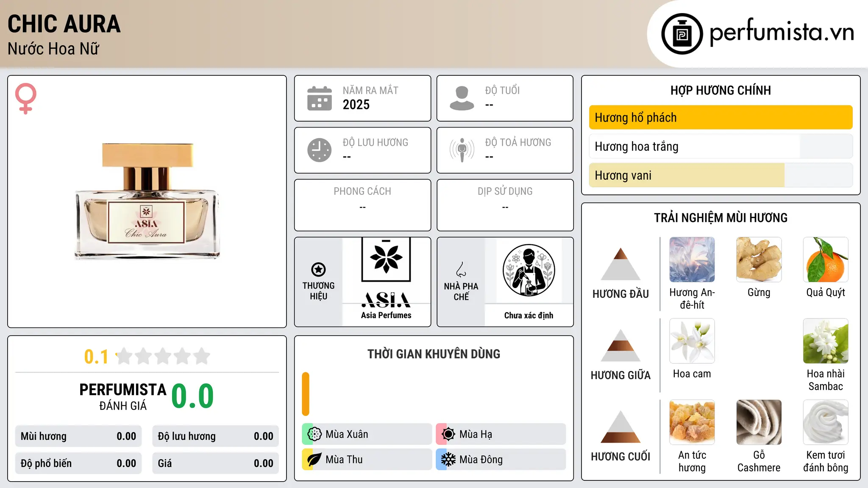Click the yellow Hương hổ phách accord bar

[721, 117]
